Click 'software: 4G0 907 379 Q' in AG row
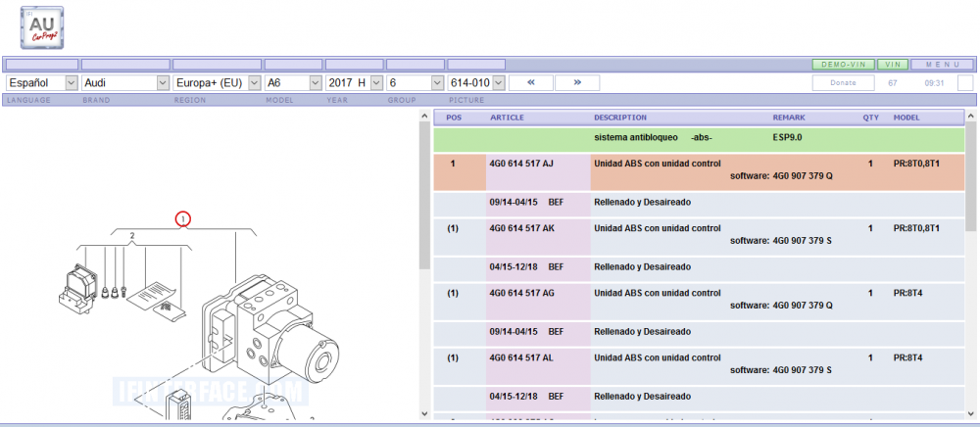 [781, 306]
